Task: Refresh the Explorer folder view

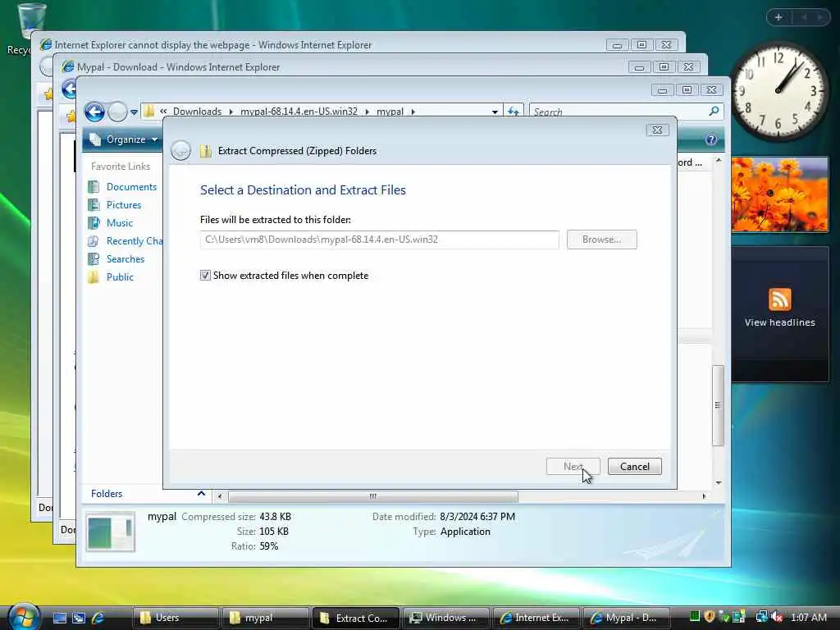Action: click(514, 112)
